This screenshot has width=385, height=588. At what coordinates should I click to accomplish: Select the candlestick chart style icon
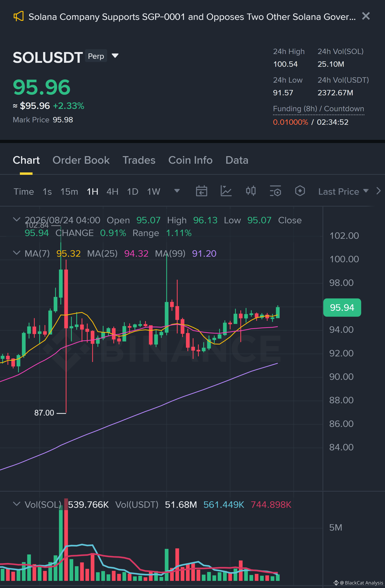click(x=251, y=191)
